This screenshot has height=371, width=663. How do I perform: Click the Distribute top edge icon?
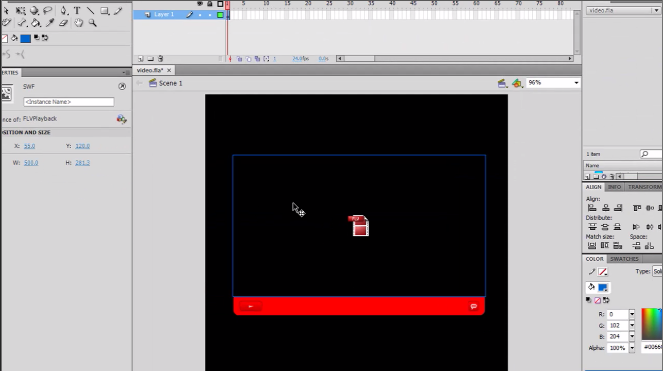(x=592, y=227)
